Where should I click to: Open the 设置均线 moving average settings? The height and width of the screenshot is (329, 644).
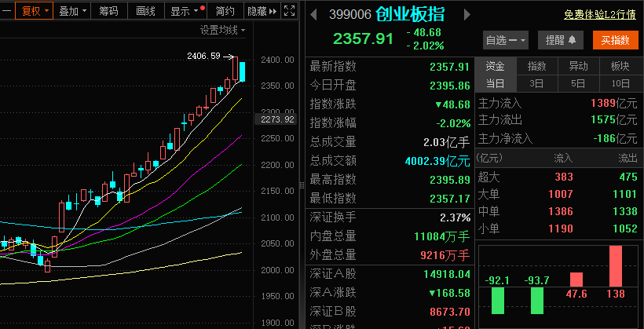[x=222, y=30]
